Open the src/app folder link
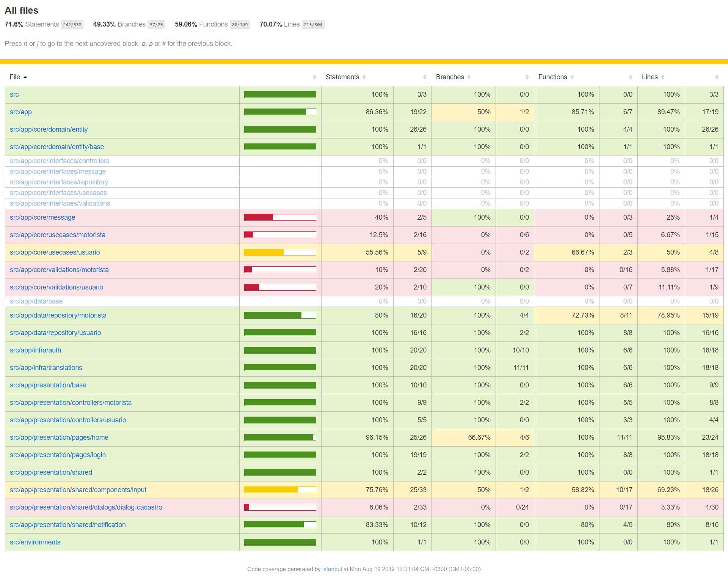Viewport: 728px width, 579px height. point(21,112)
